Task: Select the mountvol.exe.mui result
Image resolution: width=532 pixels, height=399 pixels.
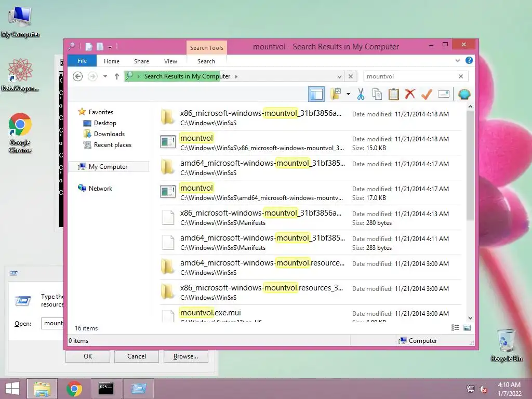Action: click(311, 314)
